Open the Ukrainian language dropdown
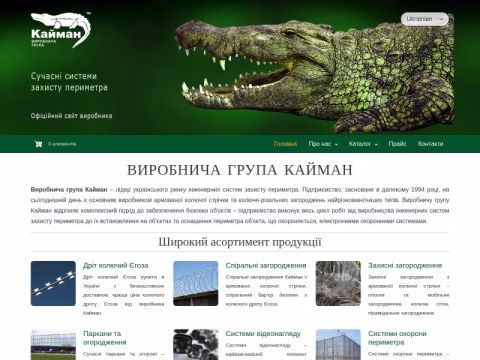 424,19
